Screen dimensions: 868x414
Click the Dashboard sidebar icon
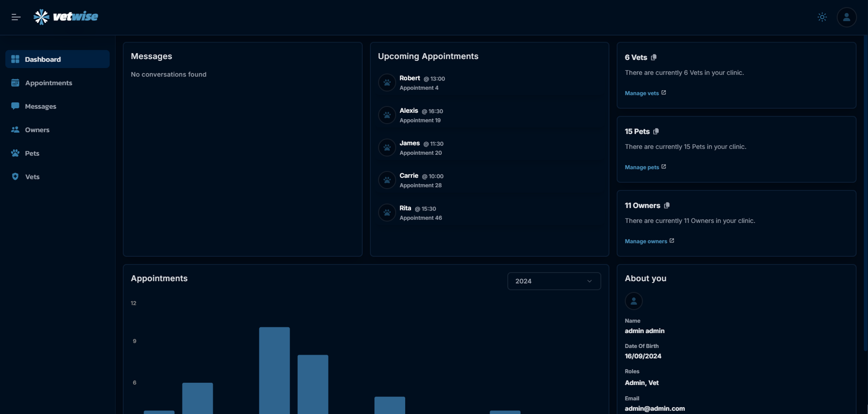point(15,59)
